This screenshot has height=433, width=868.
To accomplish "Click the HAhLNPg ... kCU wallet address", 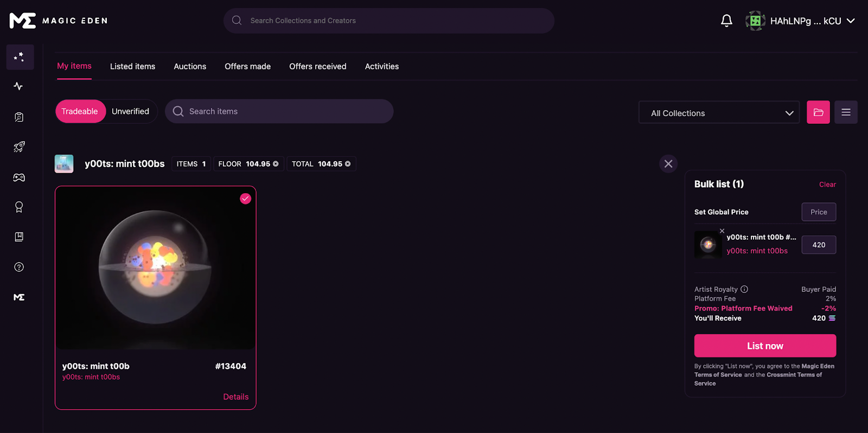I will [806, 21].
